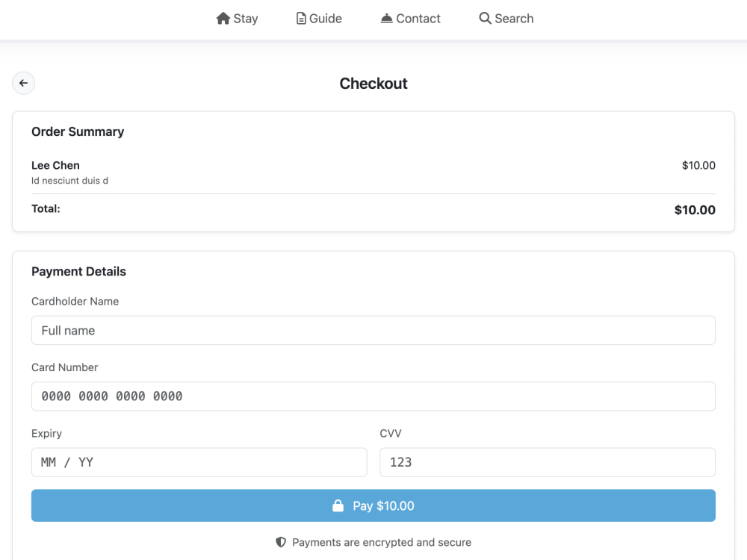Click the lock icon on Pay button
The width and height of the screenshot is (747, 560).
(338, 505)
